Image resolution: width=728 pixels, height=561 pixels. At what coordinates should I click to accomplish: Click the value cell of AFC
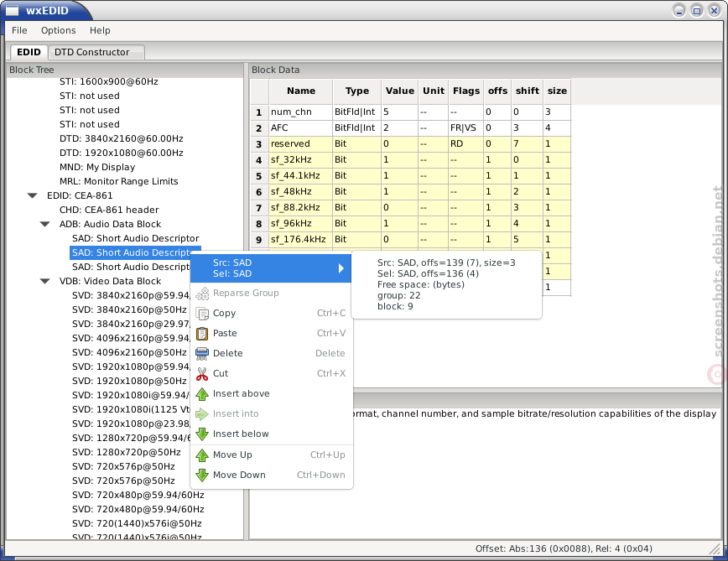(400, 127)
